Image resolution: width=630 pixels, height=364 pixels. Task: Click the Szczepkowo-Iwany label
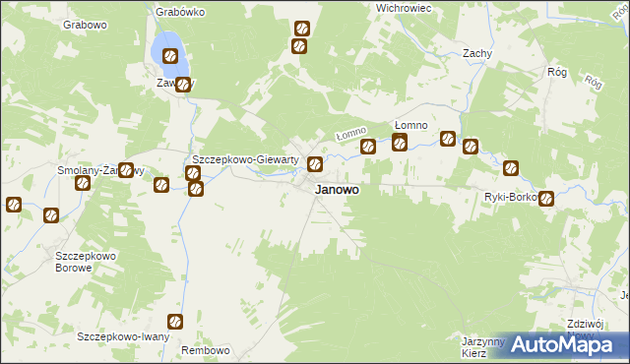pos(123,336)
